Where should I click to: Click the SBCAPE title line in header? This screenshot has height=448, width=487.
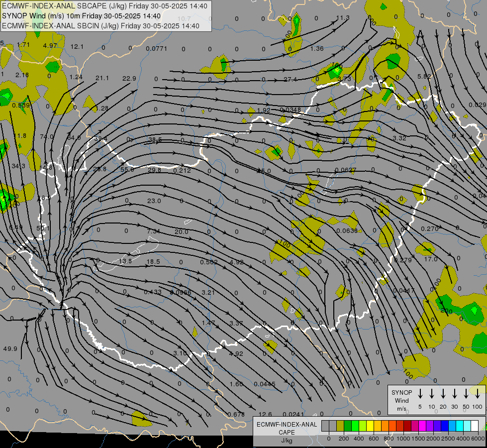[x=104, y=6]
